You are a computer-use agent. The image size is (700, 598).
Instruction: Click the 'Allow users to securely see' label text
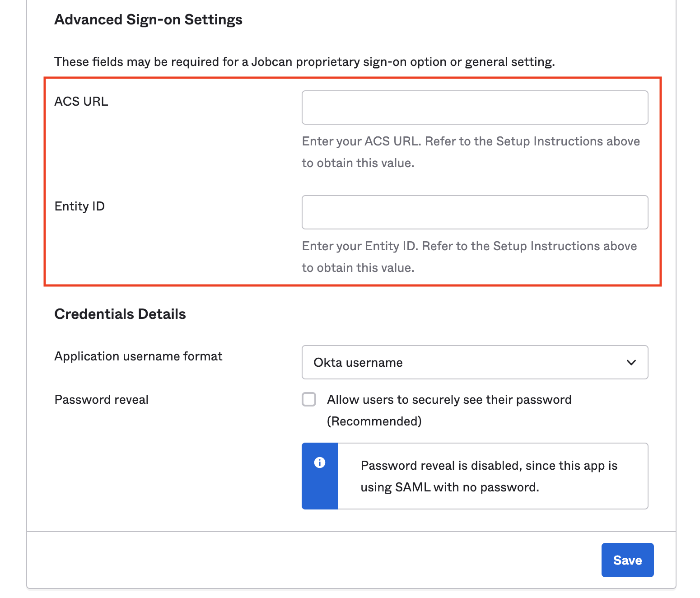(x=449, y=410)
